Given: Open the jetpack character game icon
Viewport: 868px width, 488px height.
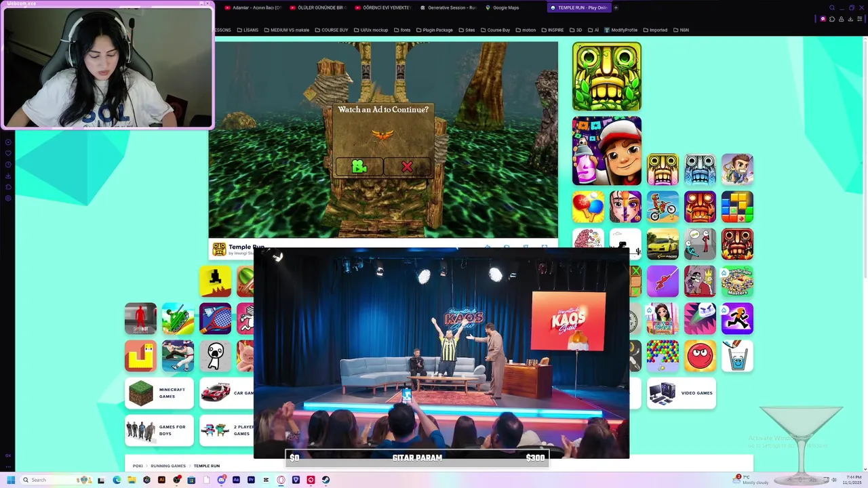Looking at the screenshot, I should pyautogui.click(x=737, y=169).
